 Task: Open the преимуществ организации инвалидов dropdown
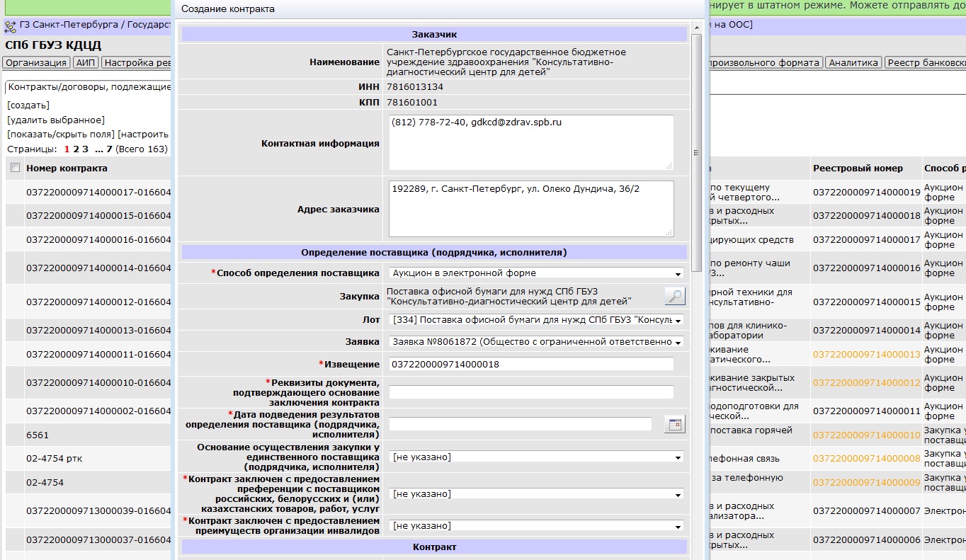pyautogui.click(x=536, y=525)
